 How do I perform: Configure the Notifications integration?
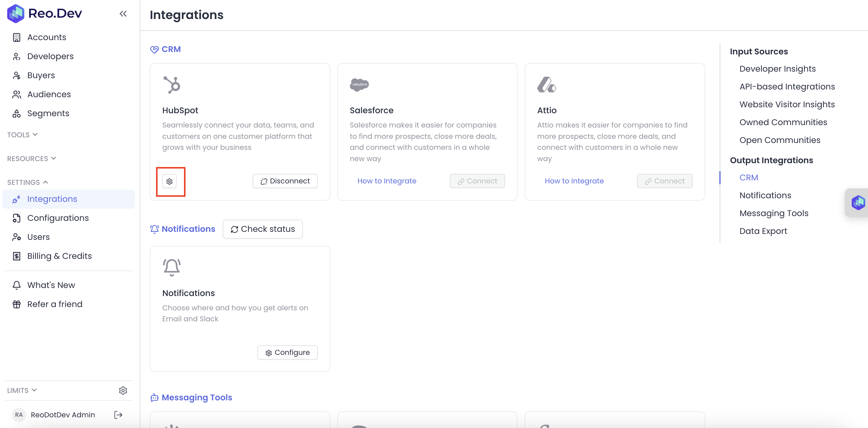[287, 353]
